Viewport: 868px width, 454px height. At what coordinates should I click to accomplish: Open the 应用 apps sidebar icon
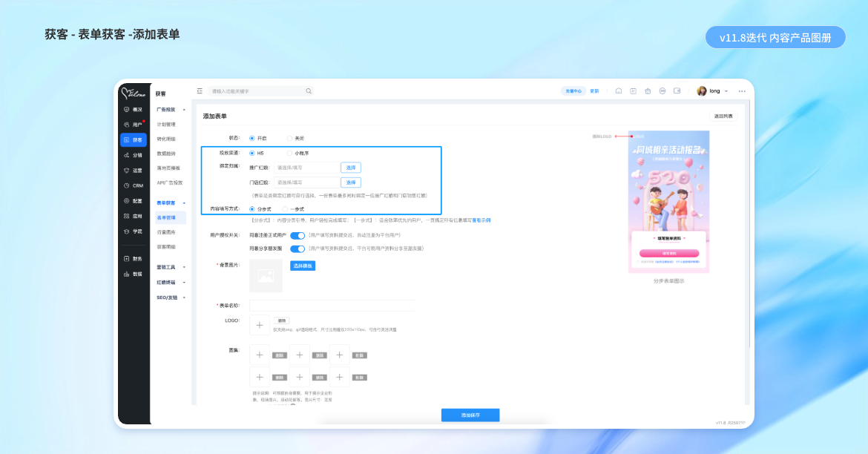click(127, 216)
